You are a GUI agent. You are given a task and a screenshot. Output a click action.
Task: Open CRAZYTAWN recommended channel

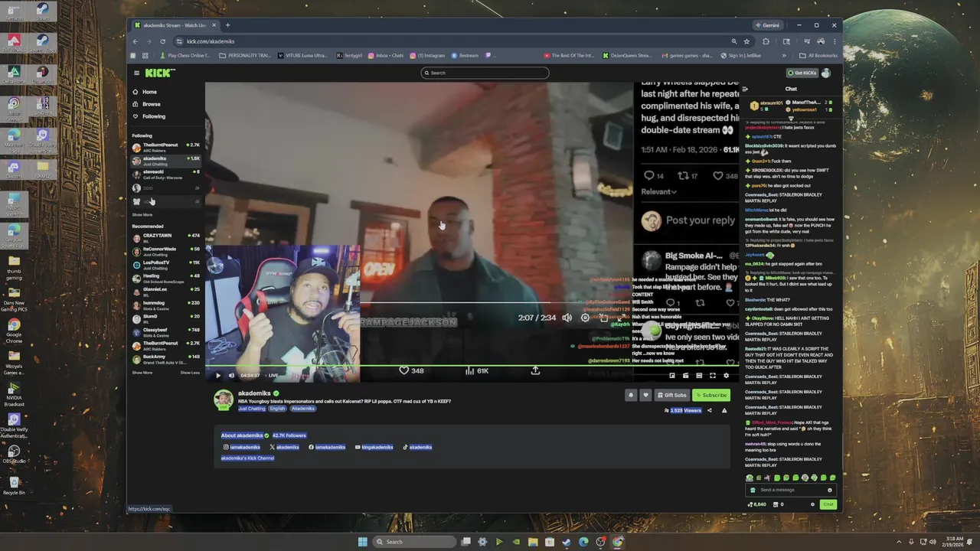166,237
